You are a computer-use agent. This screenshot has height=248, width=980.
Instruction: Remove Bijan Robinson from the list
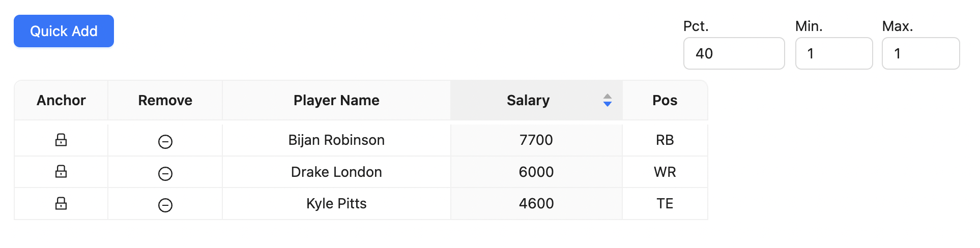(x=165, y=142)
